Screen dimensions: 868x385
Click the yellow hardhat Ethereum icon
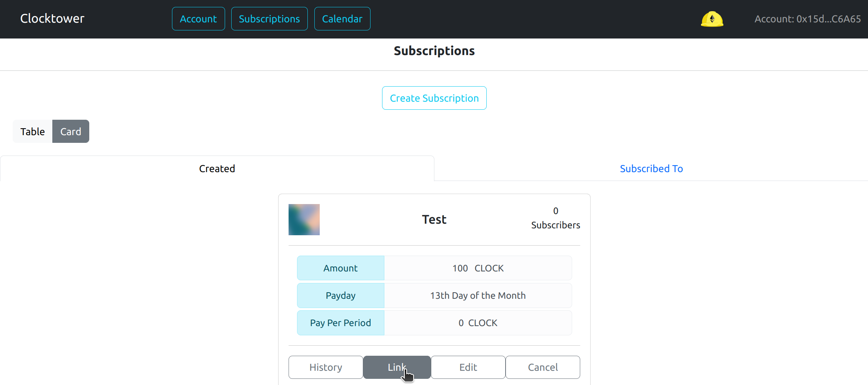pyautogui.click(x=712, y=19)
